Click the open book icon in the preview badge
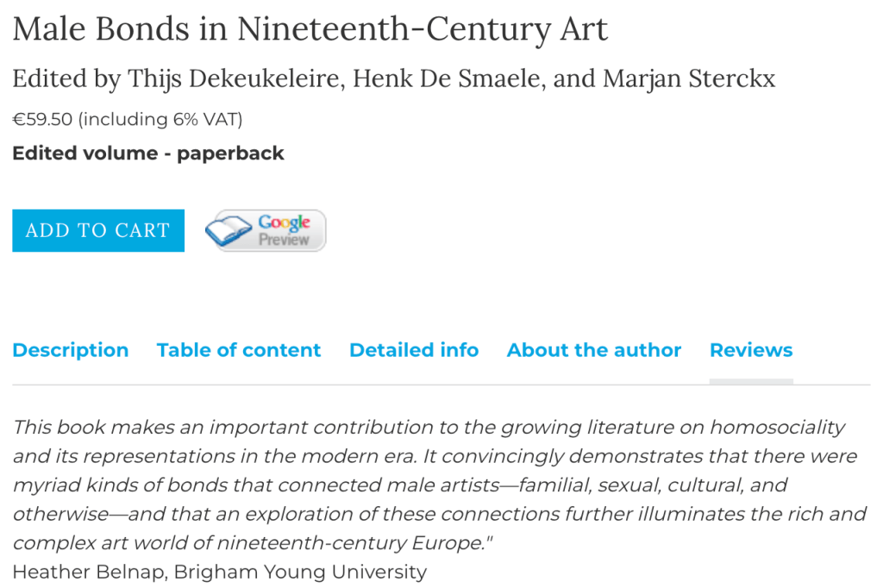The image size is (883, 588). [230, 232]
